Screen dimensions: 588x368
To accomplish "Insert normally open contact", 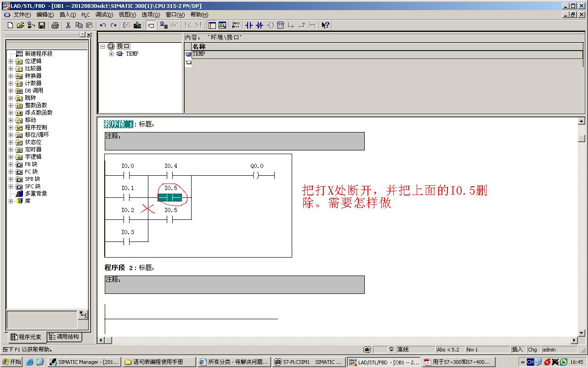I will click(x=249, y=25).
